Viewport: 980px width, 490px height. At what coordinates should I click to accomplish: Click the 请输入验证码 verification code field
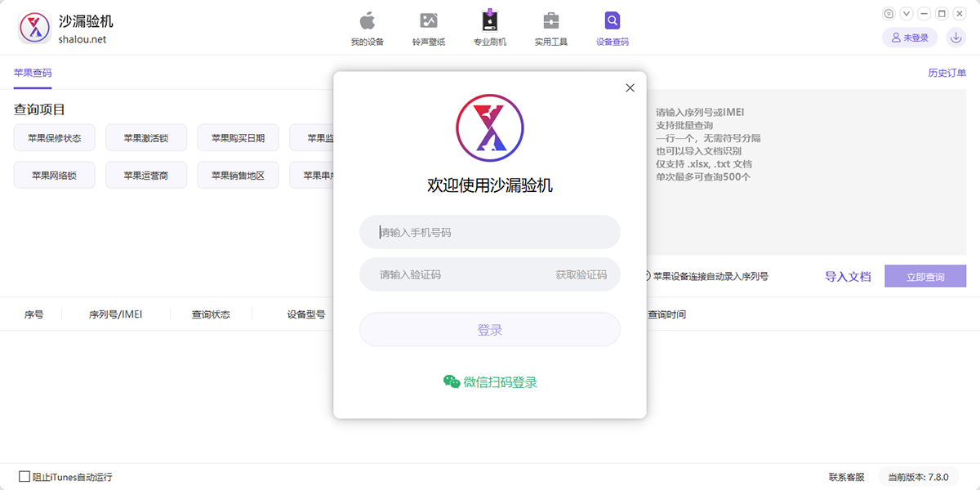tap(457, 274)
